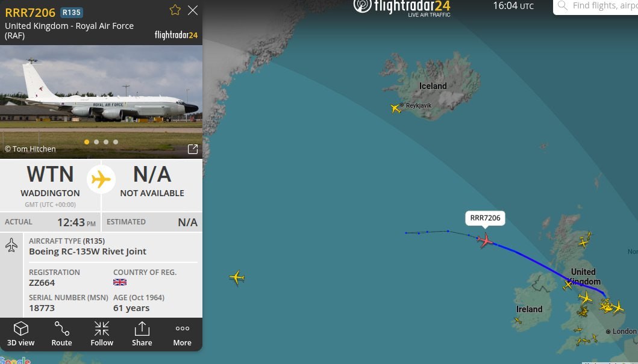Image resolution: width=638 pixels, height=364 pixels.
Task: Open the More options menu
Action: tap(183, 334)
